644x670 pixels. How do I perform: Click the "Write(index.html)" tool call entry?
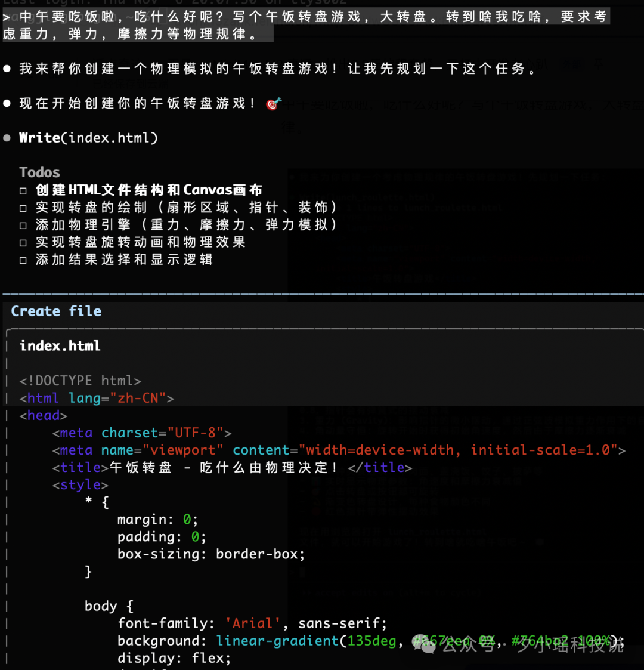click(88, 137)
